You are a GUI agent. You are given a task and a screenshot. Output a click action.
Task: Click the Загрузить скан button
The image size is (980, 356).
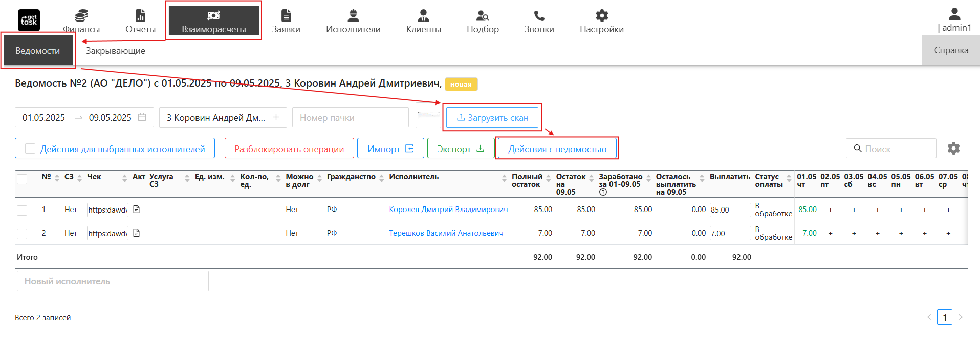(x=492, y=117)
